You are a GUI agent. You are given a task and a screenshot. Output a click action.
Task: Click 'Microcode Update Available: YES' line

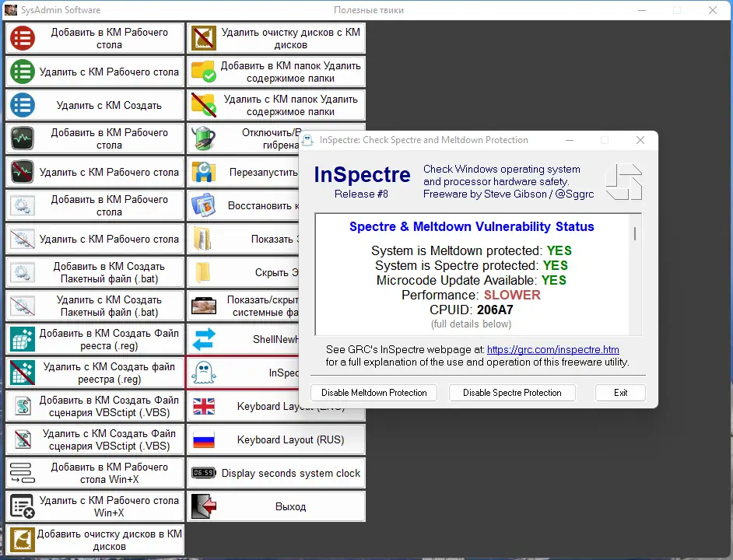[x=472, y=281]
